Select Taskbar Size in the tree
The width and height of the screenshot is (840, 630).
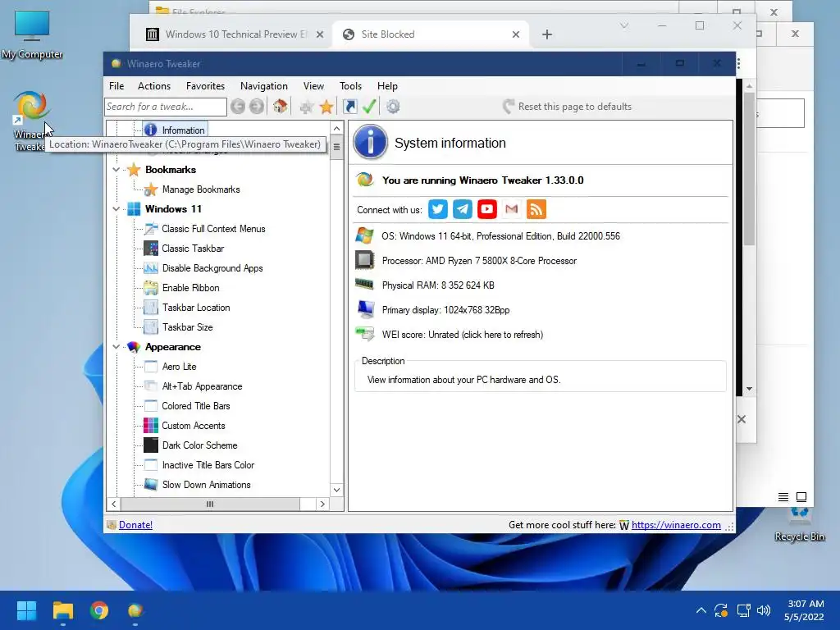pyautogui.click(x=188, y=326)
